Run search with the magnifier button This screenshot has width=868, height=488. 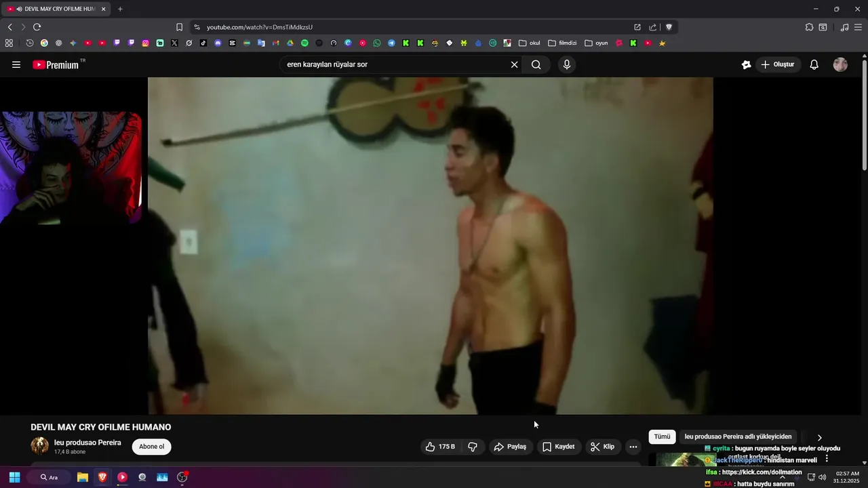(536, 64)
